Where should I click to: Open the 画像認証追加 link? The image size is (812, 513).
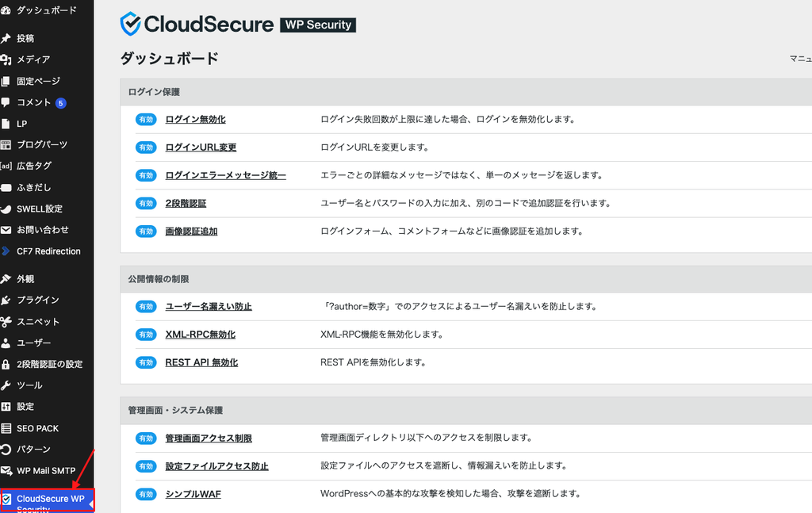(191, 231)
